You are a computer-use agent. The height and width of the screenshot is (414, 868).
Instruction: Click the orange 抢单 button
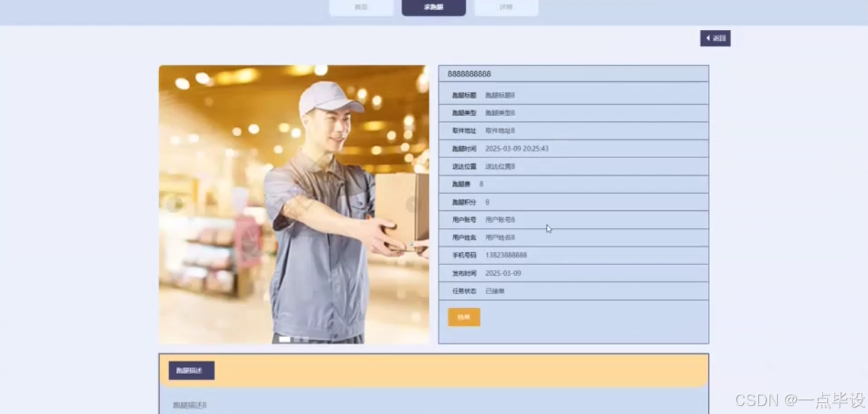coord(464,317)
